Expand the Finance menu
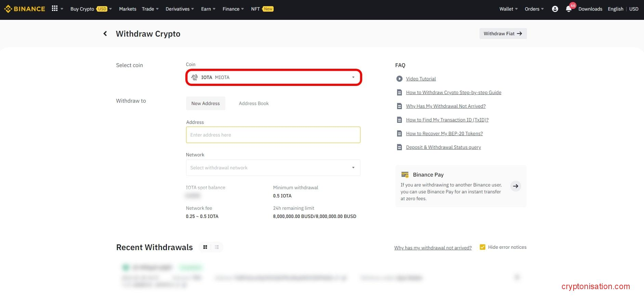This screenshot has height=297, width=644. [233, 9]
